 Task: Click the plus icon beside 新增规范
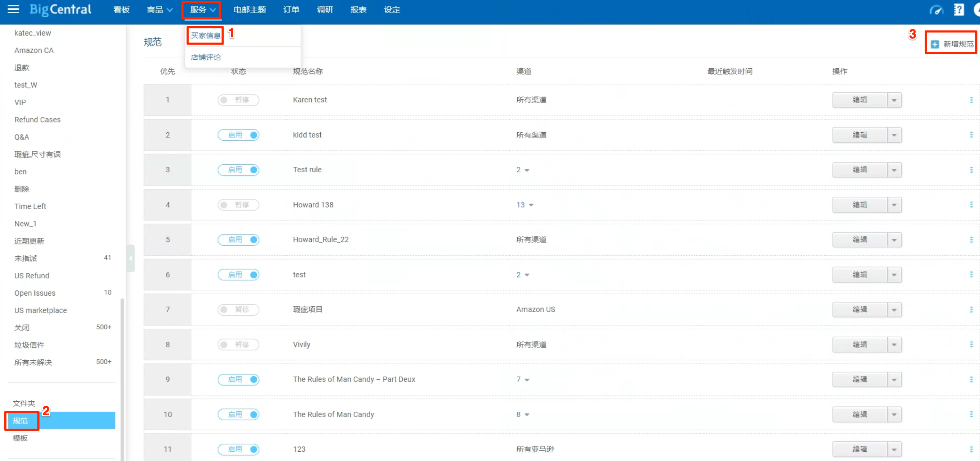935,44
